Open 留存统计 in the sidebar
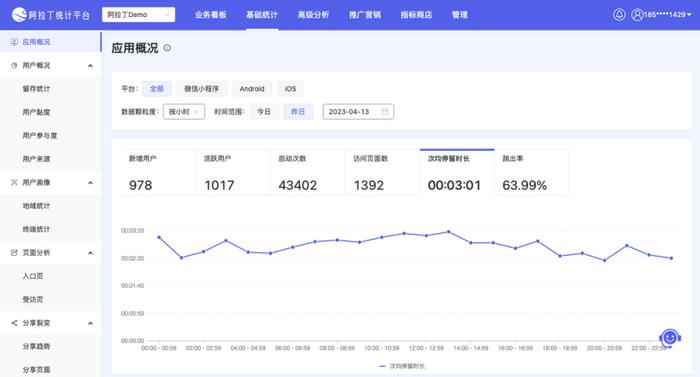Screen dimensions: 700x377 (x=36, y=89)
